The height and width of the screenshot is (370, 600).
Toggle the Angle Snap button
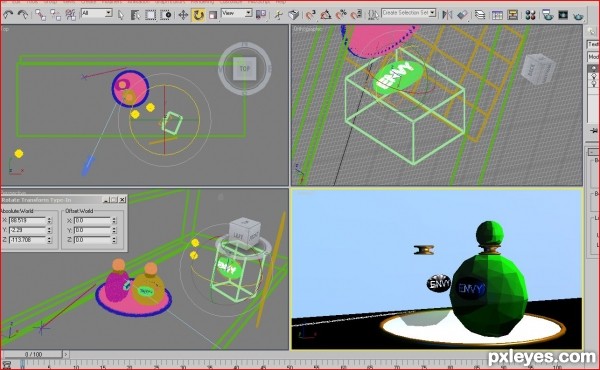tap(326, 15)
